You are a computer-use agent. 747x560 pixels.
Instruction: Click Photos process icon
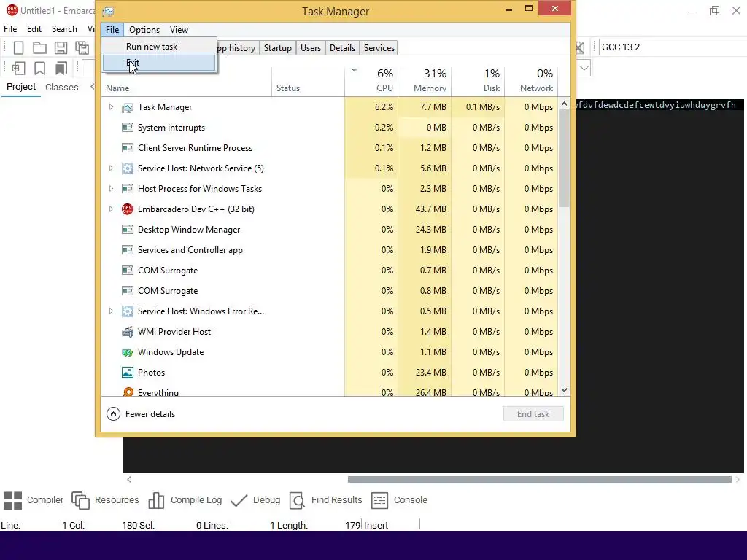point(127,373)
